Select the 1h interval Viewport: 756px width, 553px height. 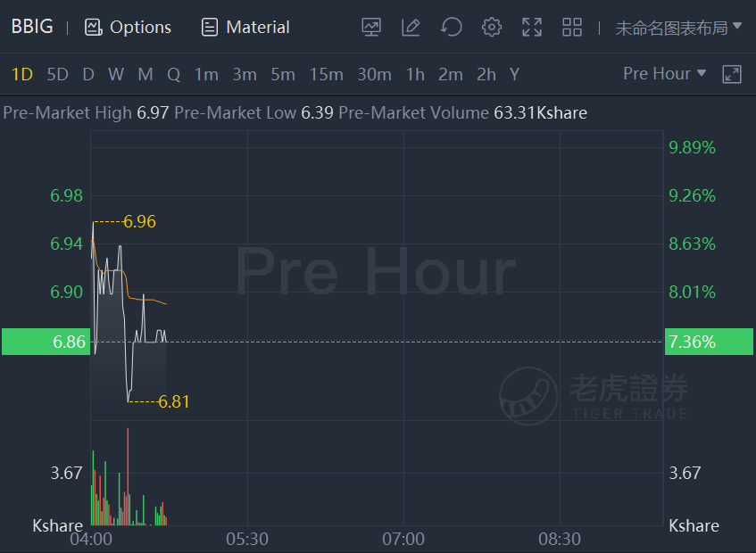pos(415,75)
